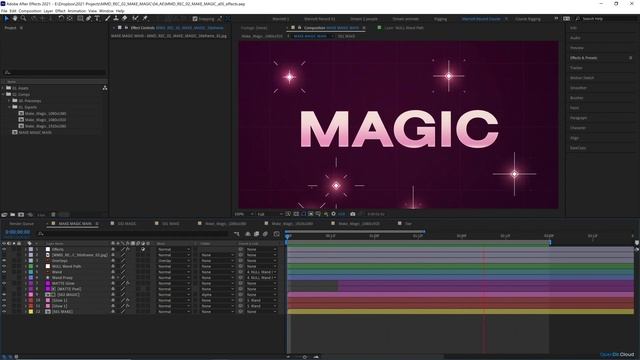Switch to the Star timeline tab
Viewport: 640px width, 360px height.
click(x=408, y=224)
